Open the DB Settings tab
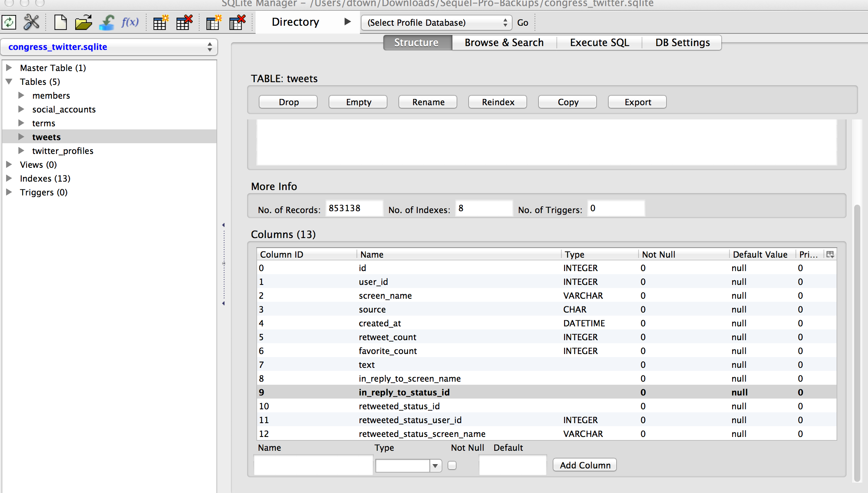The width and height of the screenshot is (868, 493). point(682,42)
